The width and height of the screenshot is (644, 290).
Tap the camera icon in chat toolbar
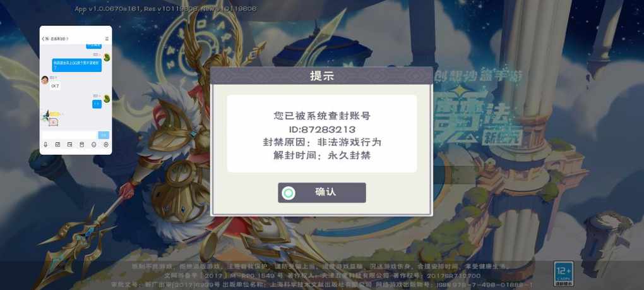coord(70,145)
